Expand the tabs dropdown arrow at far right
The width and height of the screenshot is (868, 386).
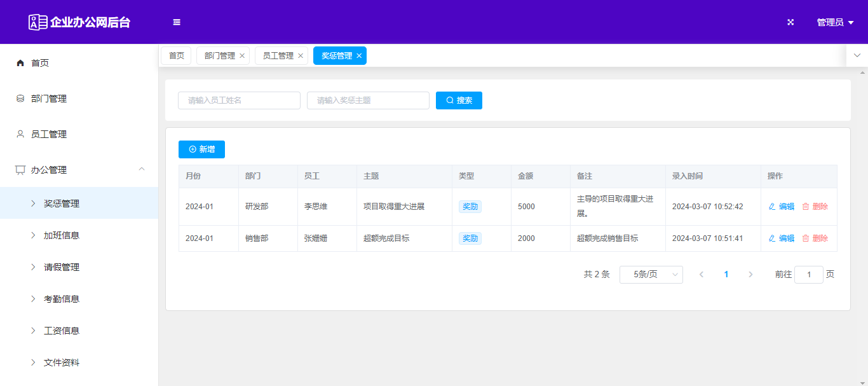[x=857, y=55]
